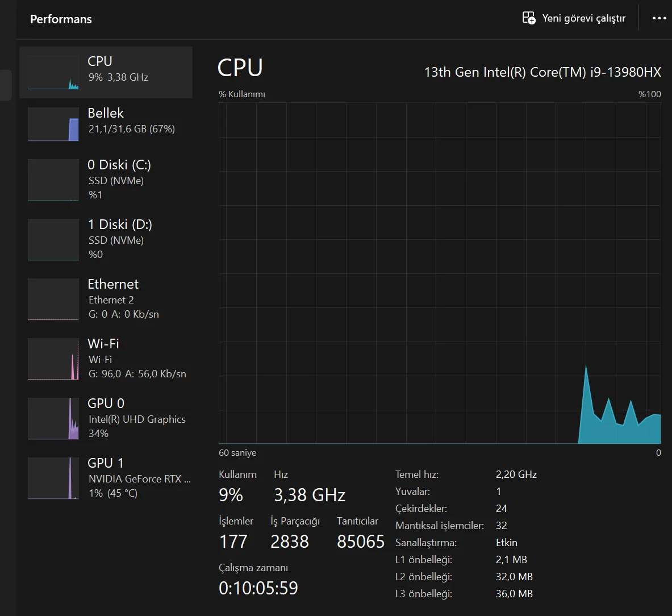Click the Yeni görevi çalıştır icon
Screen dimensions: 672x616
(529, 18)
